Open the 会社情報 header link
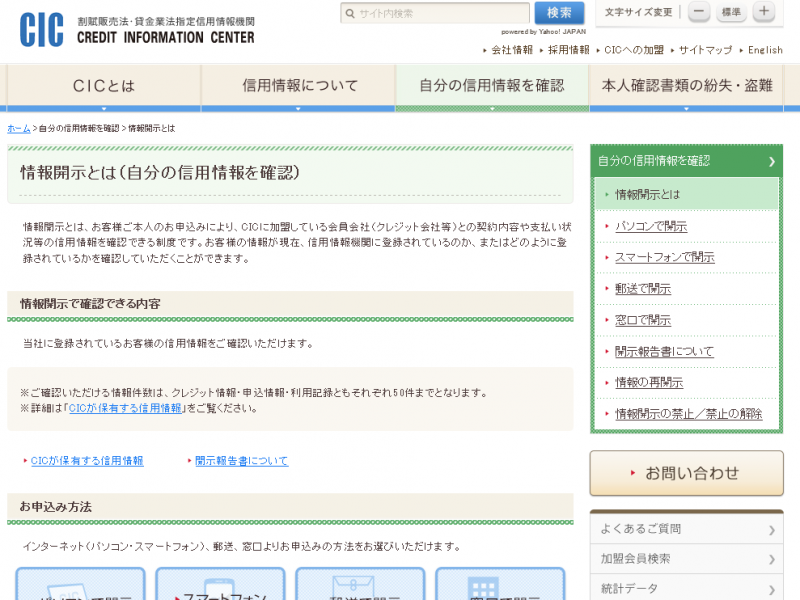Image resolution: width=800 pixels, height=600 pixels. (512, 50)
